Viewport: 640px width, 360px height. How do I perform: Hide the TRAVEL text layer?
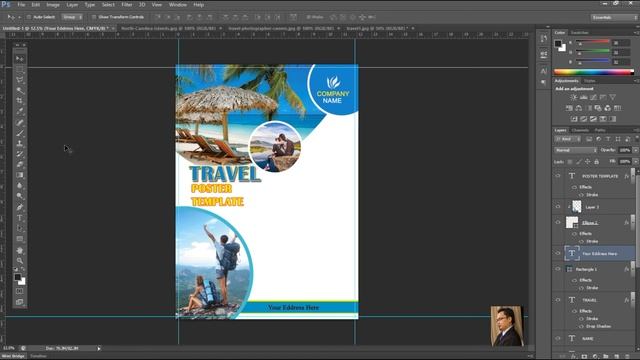click(558, 300)
